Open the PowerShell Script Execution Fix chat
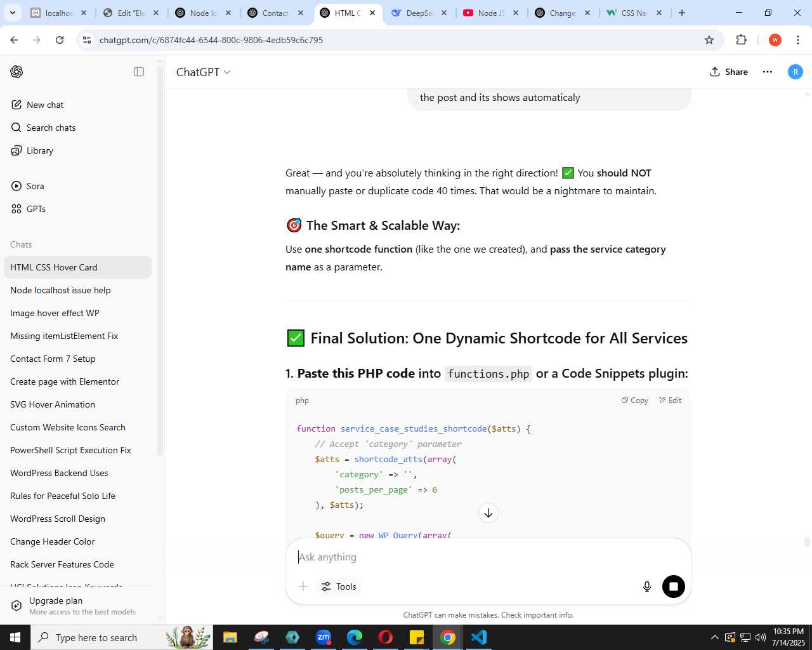 pos(77,450)
